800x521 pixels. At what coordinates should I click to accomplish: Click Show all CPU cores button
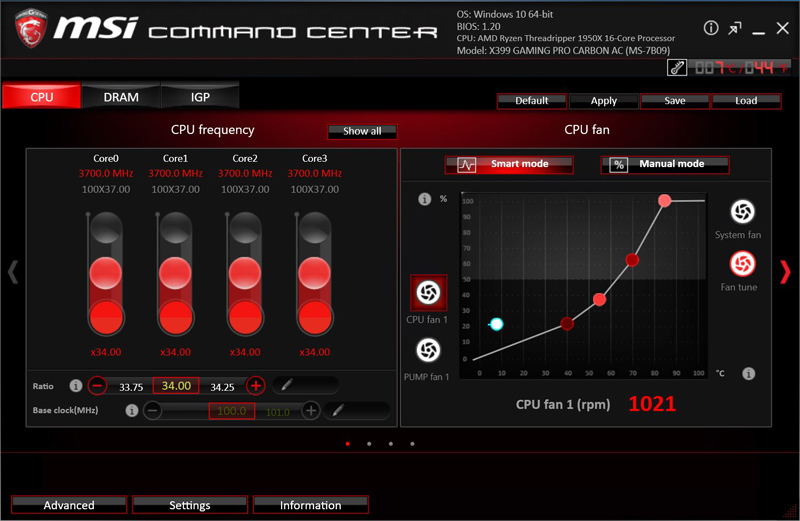[362, 131]
